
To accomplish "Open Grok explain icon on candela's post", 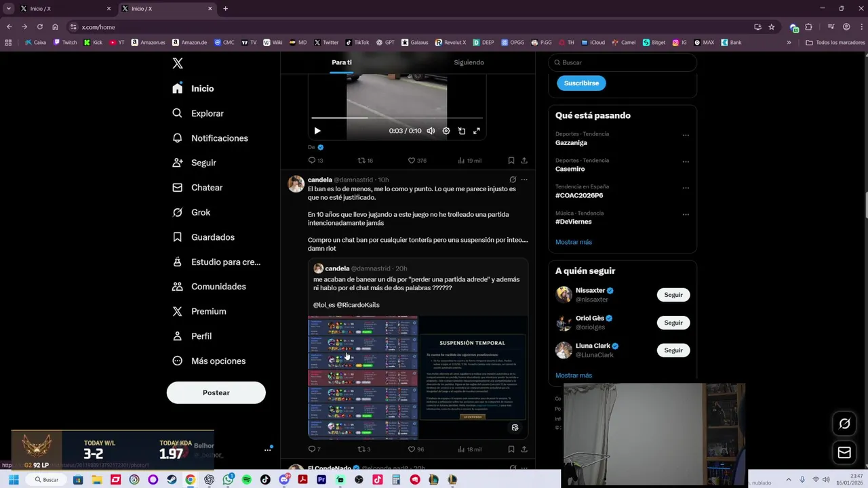I will tap(513, 180).
